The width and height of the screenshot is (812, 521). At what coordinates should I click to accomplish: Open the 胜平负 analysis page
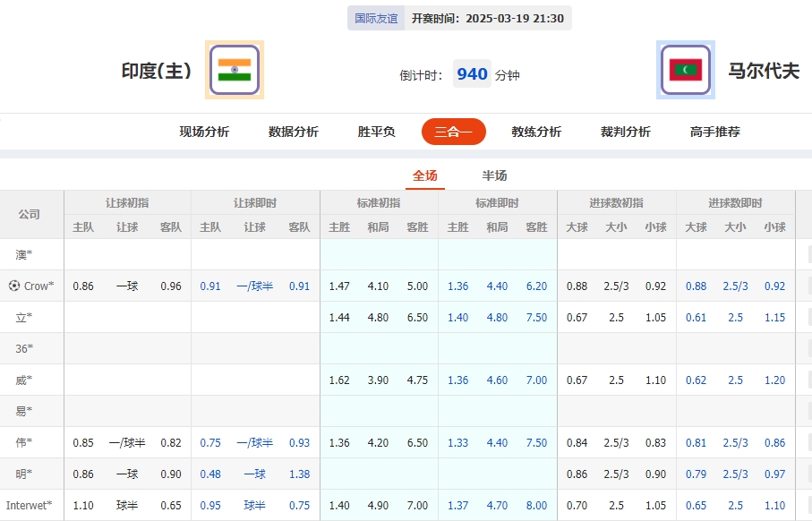(x=375, y=132)
